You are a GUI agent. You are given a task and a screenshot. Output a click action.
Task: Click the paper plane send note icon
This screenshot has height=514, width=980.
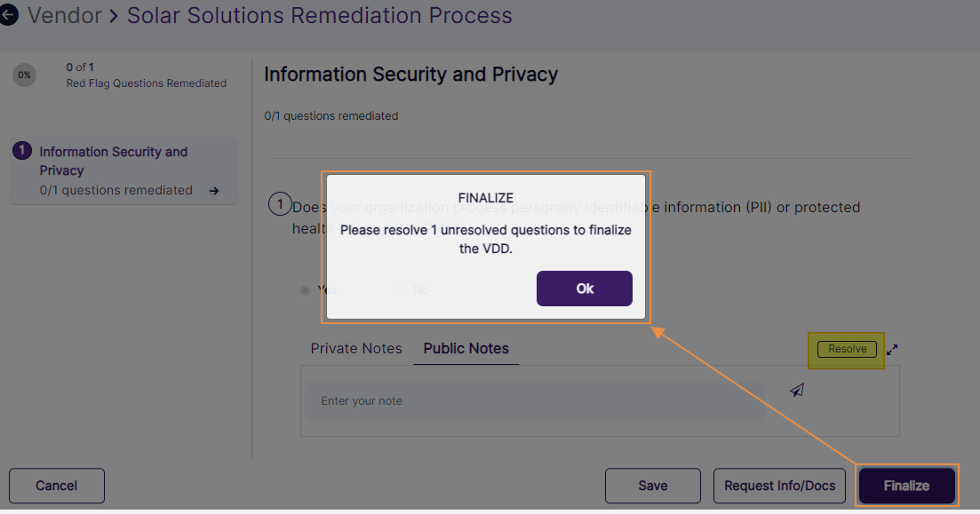click(x=797, y=390)
